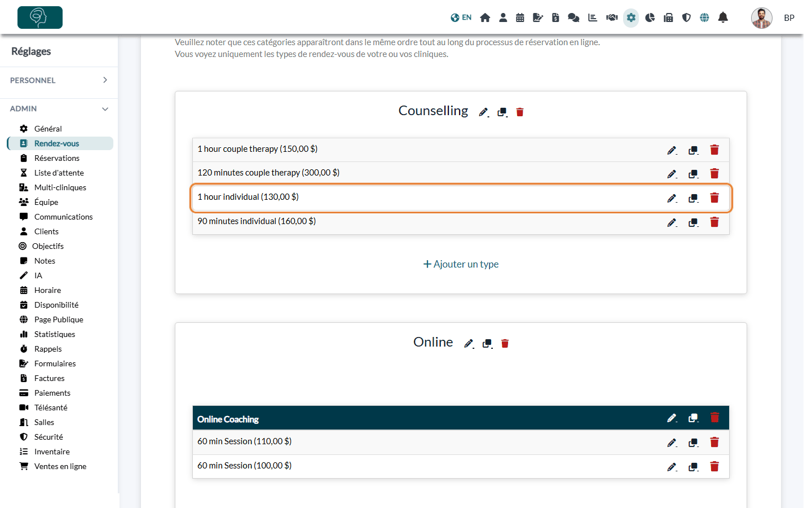The width and height of the screenshot is (812, 508).
Task: Open Communications settings
Action: [x=63, y=217]
